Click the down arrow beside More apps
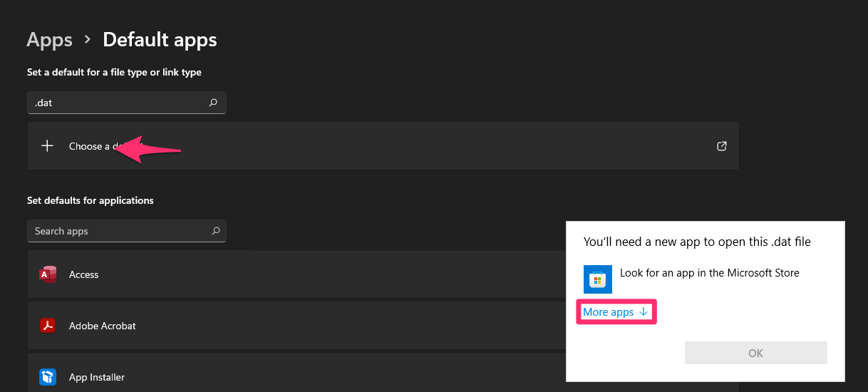Viewport: 868px width, 392px height. (644, 312)
